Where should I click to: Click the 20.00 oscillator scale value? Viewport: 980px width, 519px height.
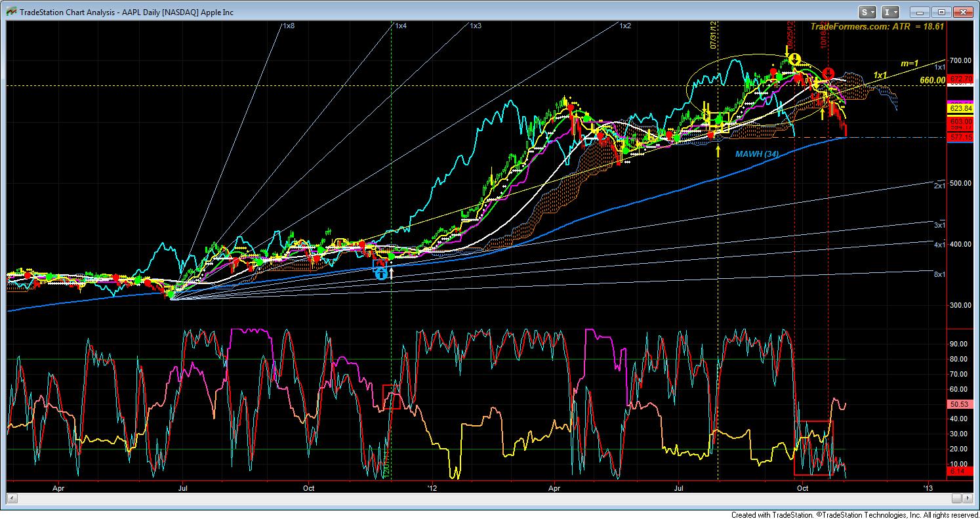click(x=958, y=449)
